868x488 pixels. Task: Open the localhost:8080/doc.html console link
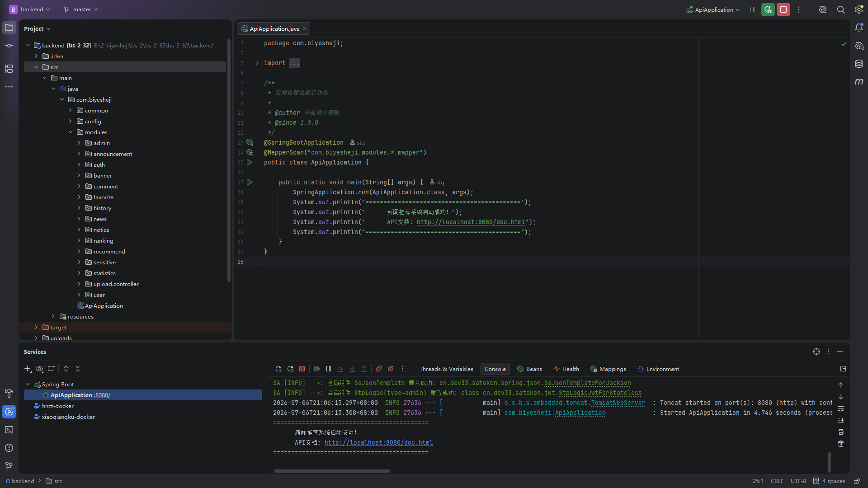point(378,442)
